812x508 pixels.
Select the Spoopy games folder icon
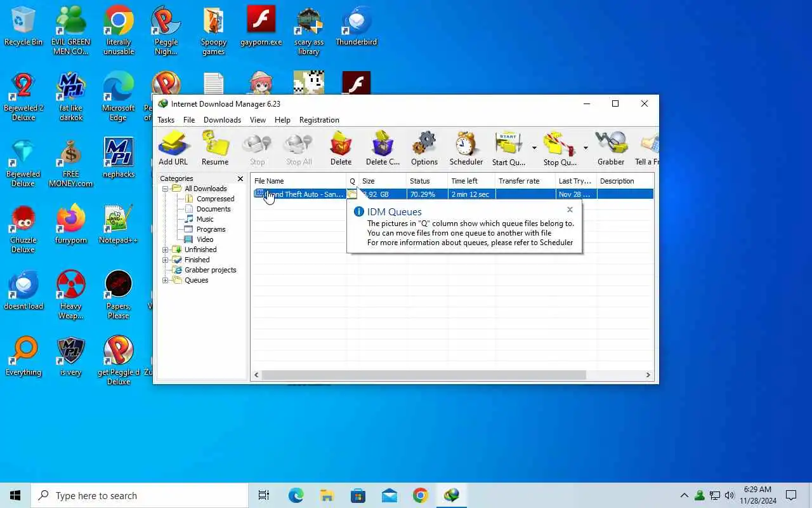point(214,30)
